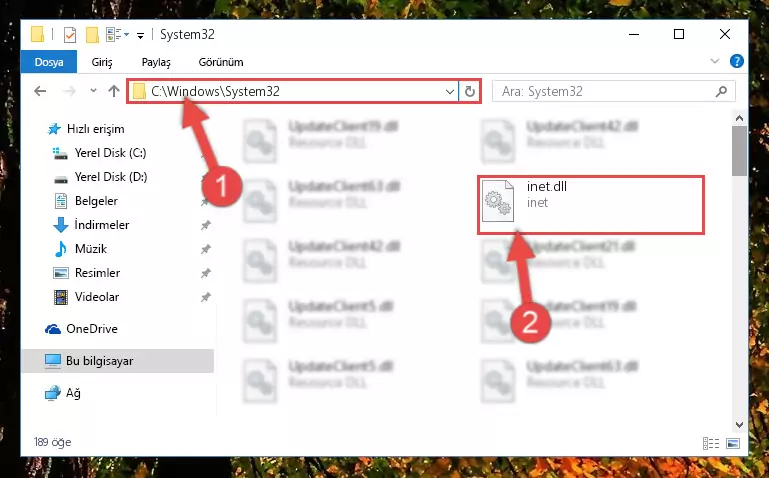Refresh the System32 folder view

pos(470,91)
